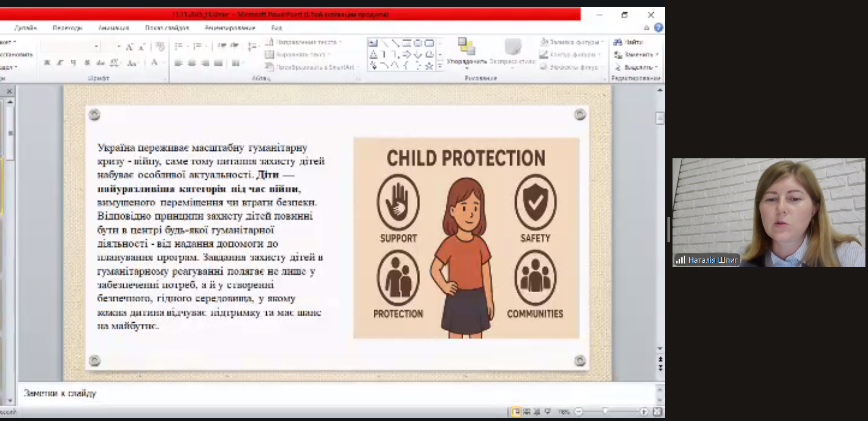Viewport: 868px width, 421px height.
Task: Select the right arrow shape in gallery
Action: 406,54
